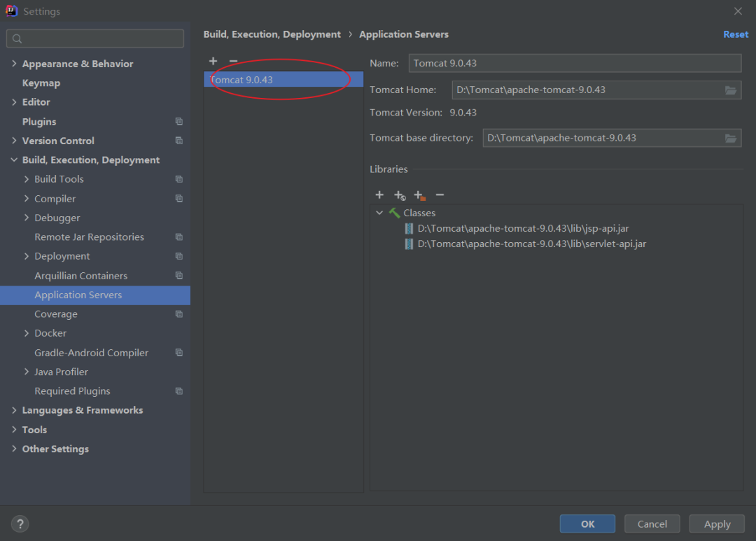Click the jar icon of jsp-api.jar
The height and width of the screenshot is (541, 756).
click(x=409, y=229)
